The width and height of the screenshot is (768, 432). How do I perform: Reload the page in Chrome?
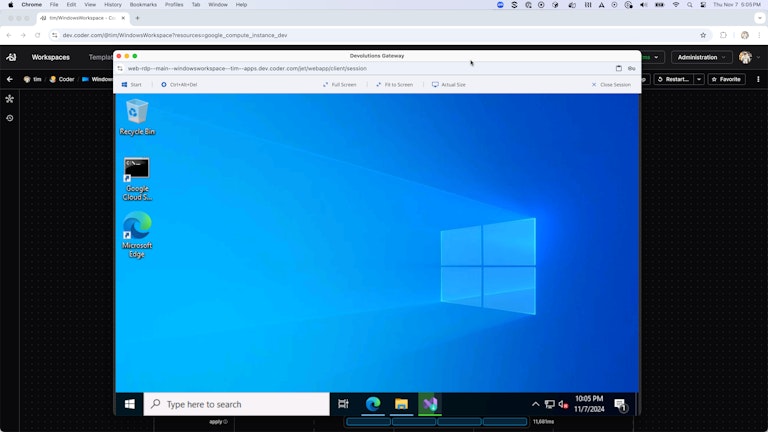pos(37,35)
